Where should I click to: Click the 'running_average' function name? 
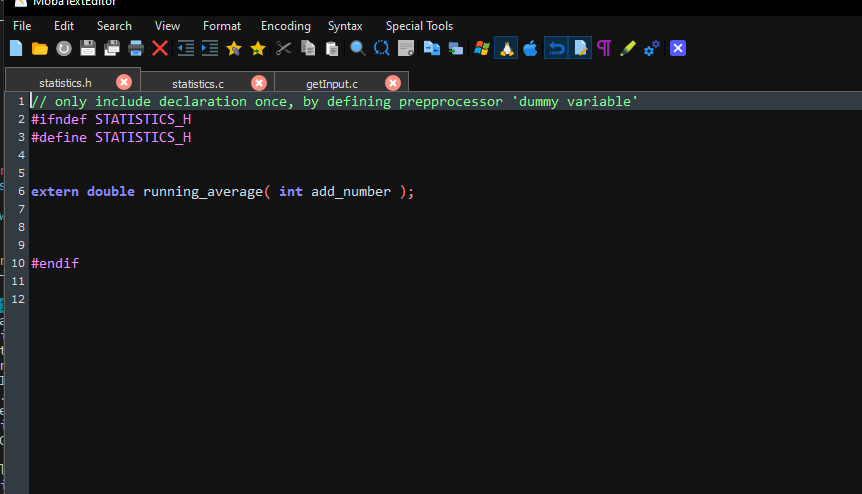pos(203,191)
